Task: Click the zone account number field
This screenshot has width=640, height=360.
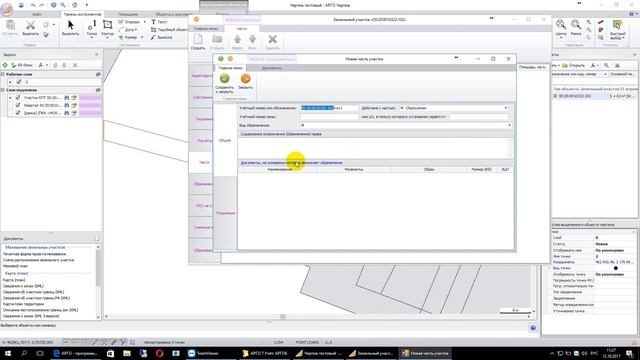Action: [329, 117]
